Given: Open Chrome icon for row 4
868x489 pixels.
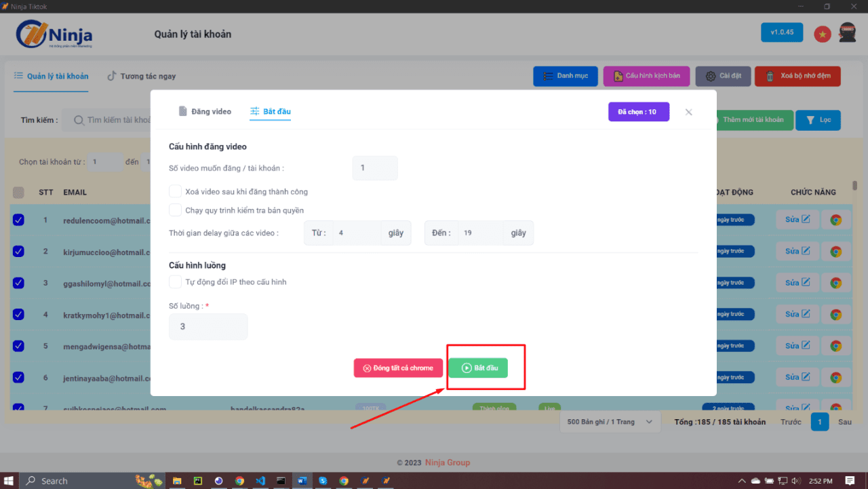Looking at the screenshot, I should click(x=836, y=315).
